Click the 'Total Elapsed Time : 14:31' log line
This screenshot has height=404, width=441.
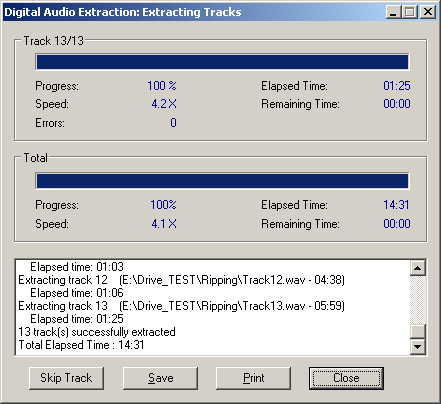click(81, 345)
